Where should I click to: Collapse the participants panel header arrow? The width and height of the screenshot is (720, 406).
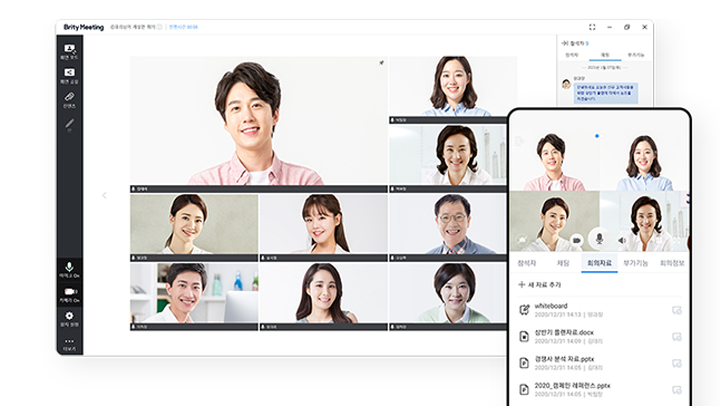click(565, 43)
